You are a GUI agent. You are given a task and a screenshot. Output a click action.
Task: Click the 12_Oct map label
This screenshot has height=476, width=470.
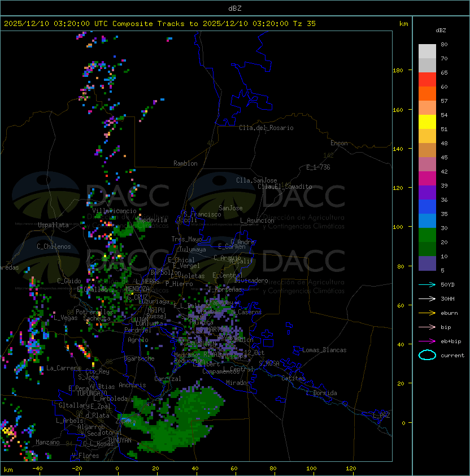[x=254, y=353]
